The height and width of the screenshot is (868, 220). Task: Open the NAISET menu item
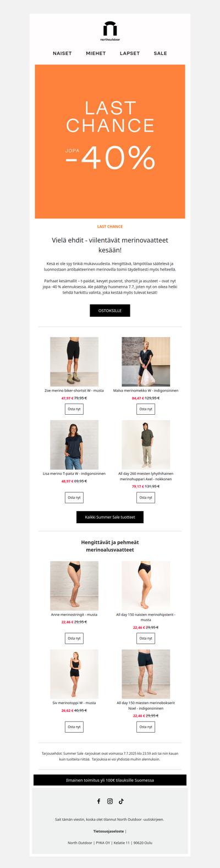coord(62,53)
